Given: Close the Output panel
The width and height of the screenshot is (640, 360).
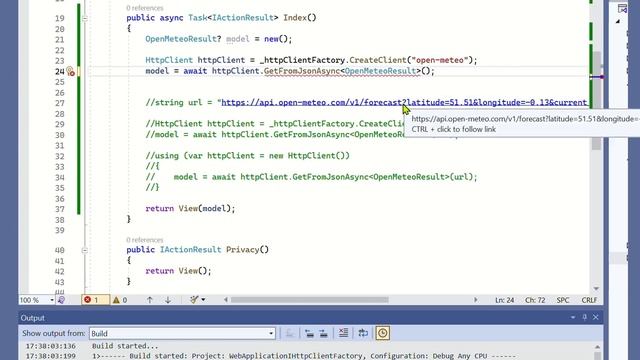Looking at the screenshot, I should click(596, 318).
